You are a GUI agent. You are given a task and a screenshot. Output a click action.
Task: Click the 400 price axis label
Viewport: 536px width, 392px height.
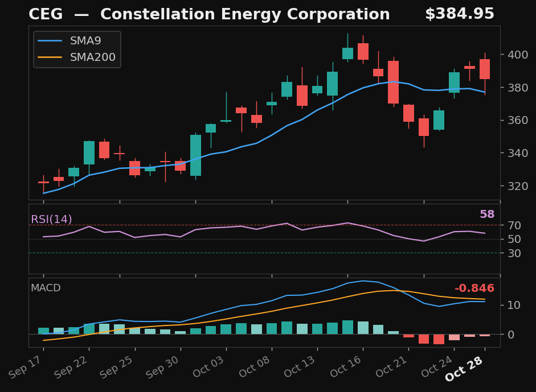[518, 55]
